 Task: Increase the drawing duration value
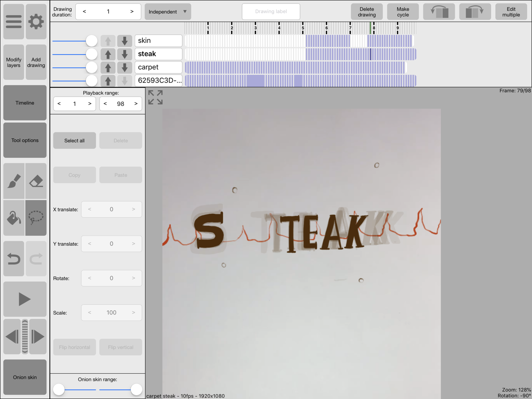(132, 11)
